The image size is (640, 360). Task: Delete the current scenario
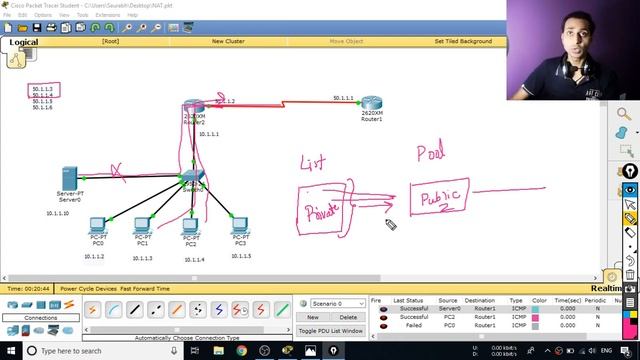tap(348, 317)
